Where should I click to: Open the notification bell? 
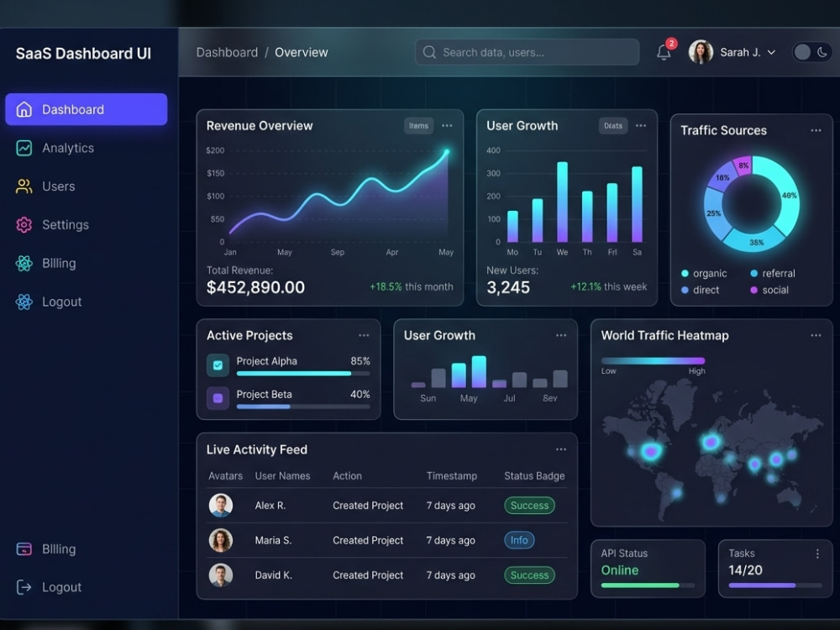pos(664,52)
